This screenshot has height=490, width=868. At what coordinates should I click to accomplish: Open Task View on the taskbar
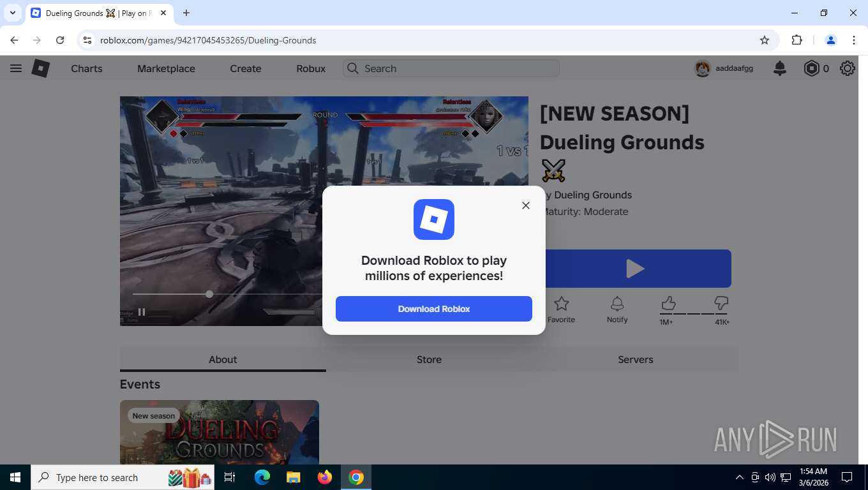point(230,477)
